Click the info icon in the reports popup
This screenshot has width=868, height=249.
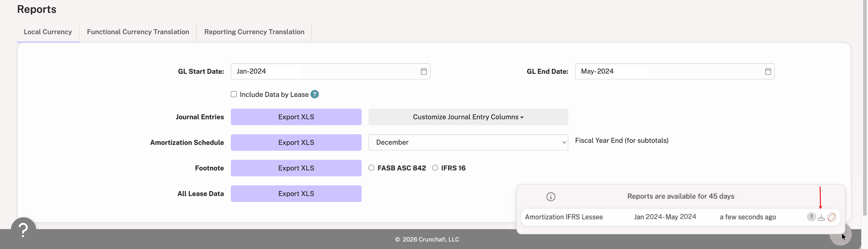pyautogui.click(x=551, y=197)
